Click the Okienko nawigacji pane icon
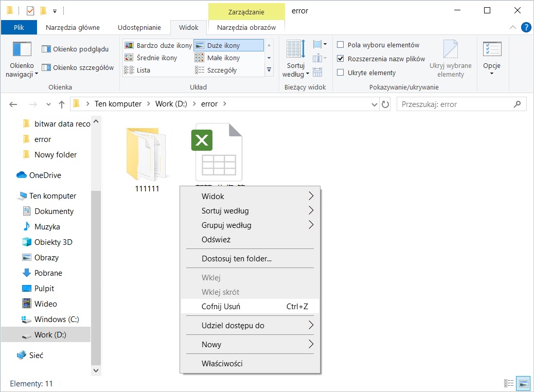 22,50
